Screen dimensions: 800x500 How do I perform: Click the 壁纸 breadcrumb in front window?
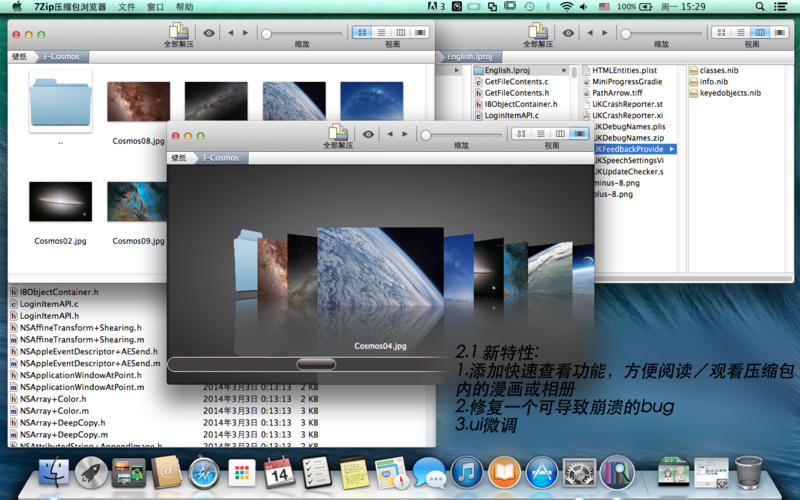(x=179, y=158)
